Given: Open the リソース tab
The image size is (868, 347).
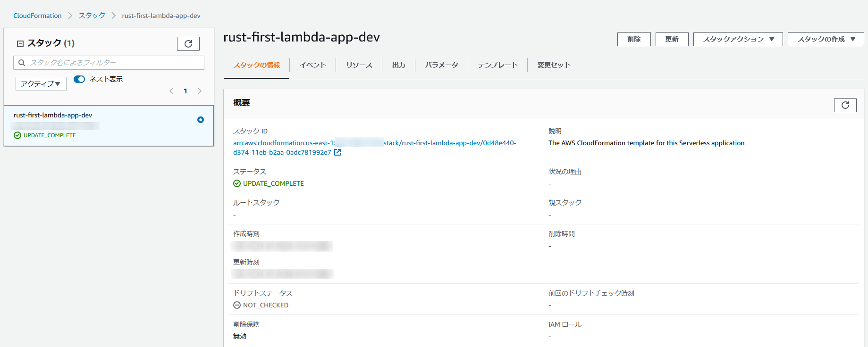Looking at the screenshot, I should [x=359, y=65].
